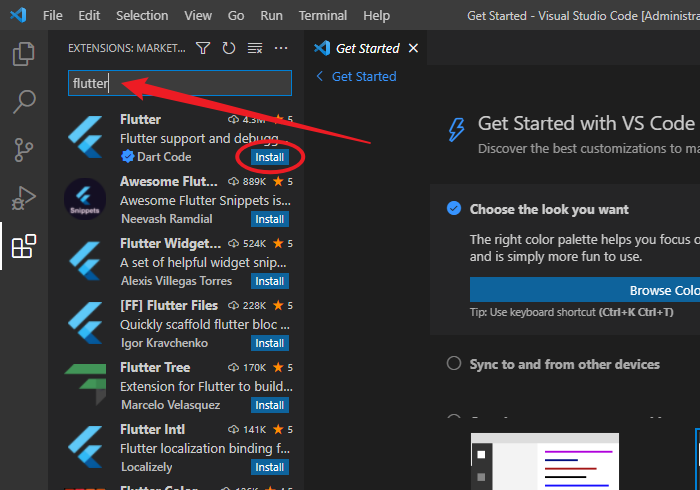Click the Neevash Ramdial publisher name
The image size is (700, 490).
[167, 219]
